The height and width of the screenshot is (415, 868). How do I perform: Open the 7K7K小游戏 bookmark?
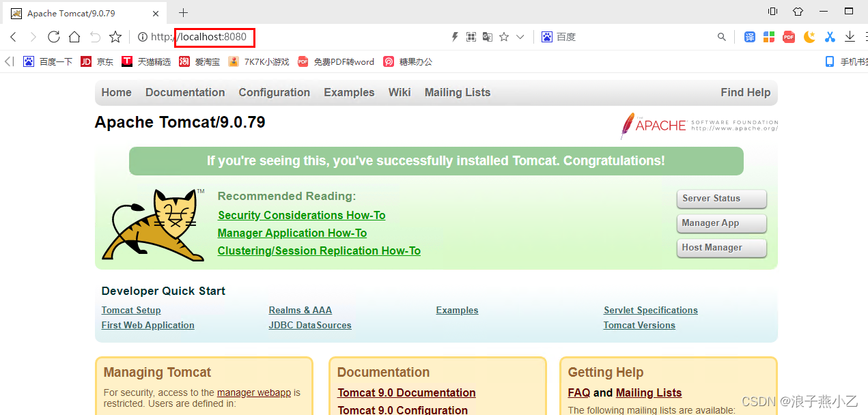click(258, 61)
